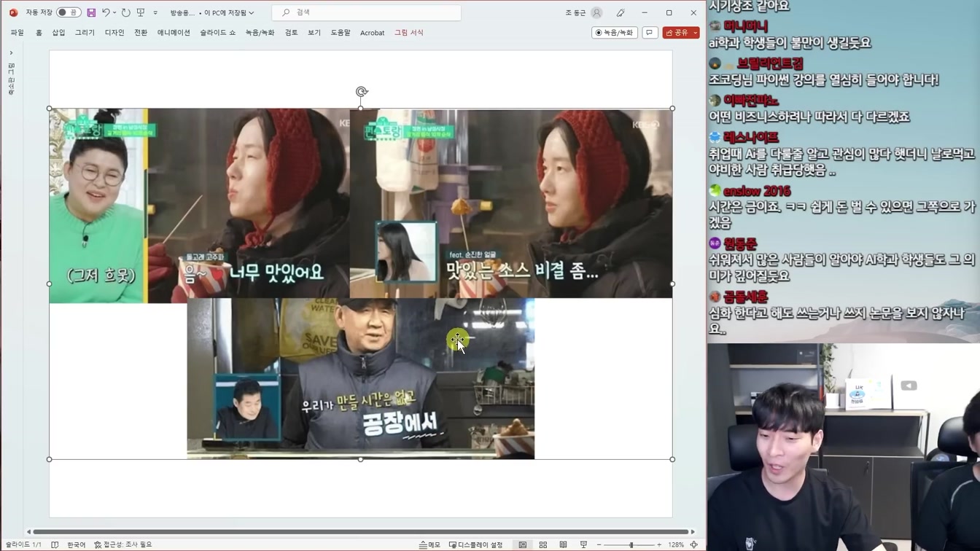The height and width of the screenshot is (551, 980).
Task: Switch to the 그림 서식 ribbon tab
Action: click(x=408, y=33)
